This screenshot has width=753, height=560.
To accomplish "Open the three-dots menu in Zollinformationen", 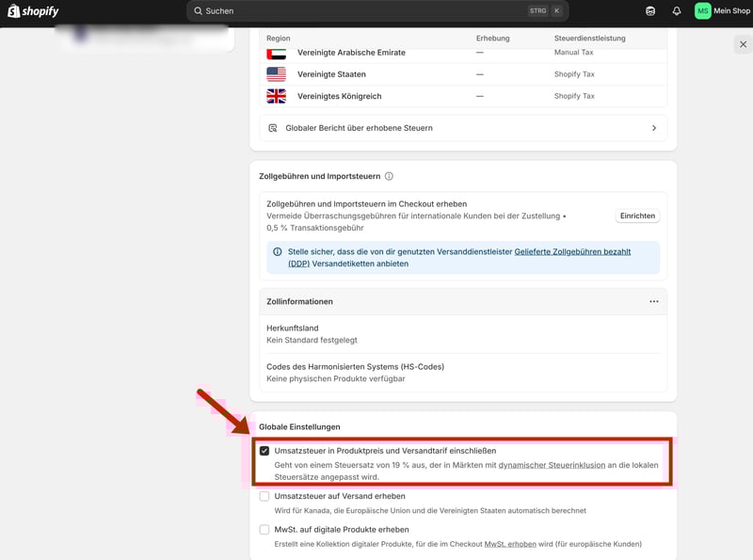I will (x=653, y=301).
